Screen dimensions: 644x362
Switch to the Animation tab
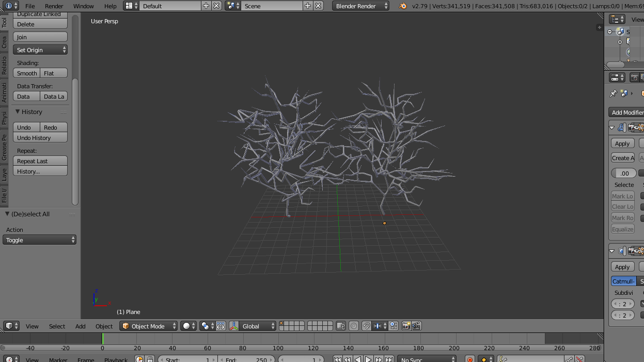(x=5, y=92)
